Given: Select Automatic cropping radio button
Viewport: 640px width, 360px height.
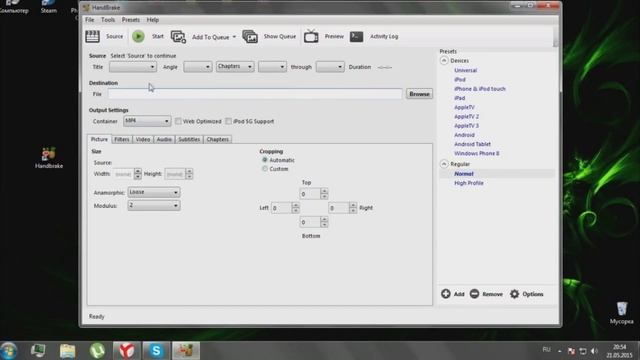Looking at the screenshot, I should click(x=265, y=160).
